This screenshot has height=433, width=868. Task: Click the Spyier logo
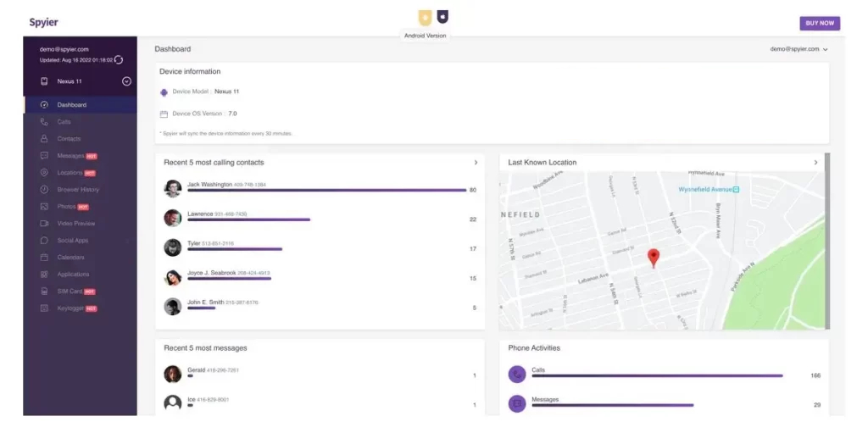coord(44,22)
